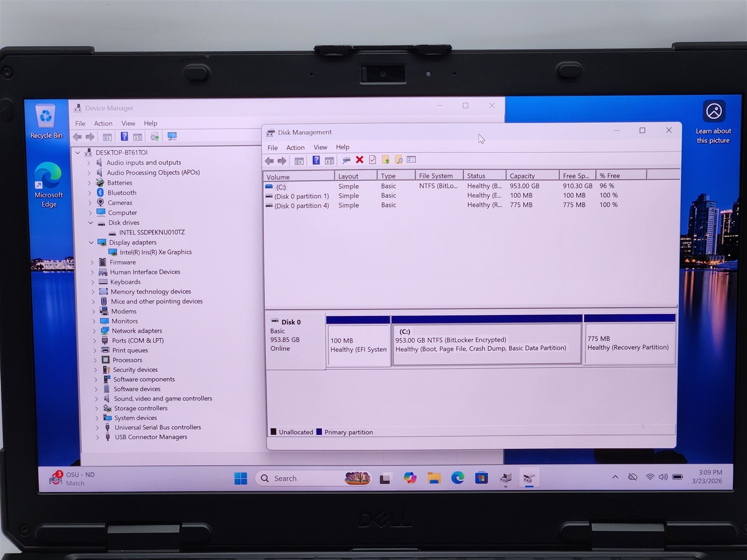Viewport: 747px width, 560px height.
Task: Collapse Display adapters node
Action: pyautogui.click(x=91, y=243)
